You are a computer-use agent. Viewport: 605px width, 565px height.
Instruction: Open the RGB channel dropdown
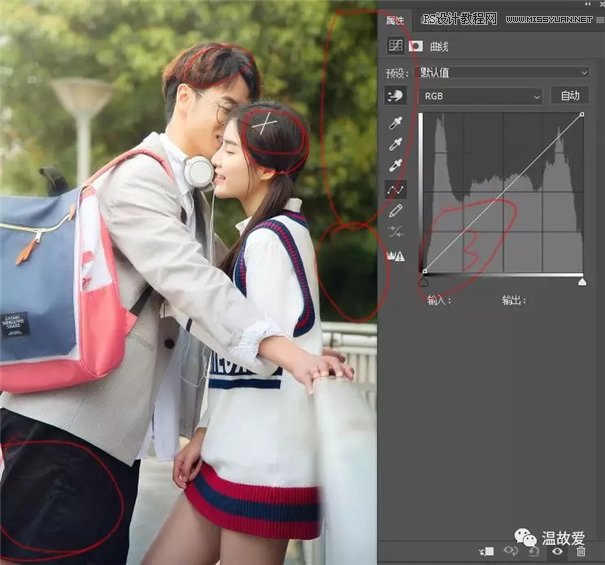click(x=481, y=96)
